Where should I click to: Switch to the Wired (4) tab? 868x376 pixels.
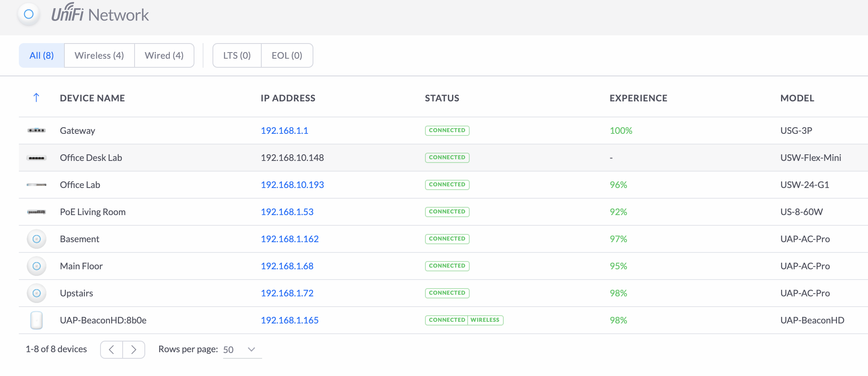point(164,55)
